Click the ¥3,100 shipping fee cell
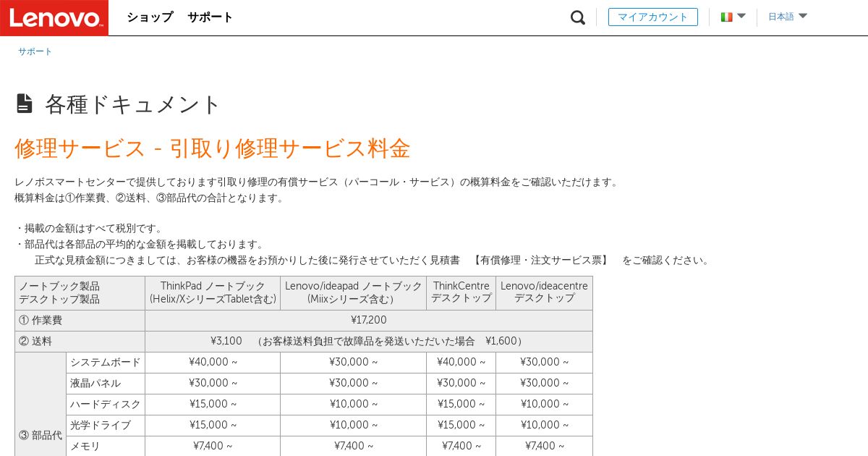This screenshot has width=868, height=456. pyautogui.click(x=369, y=341)
